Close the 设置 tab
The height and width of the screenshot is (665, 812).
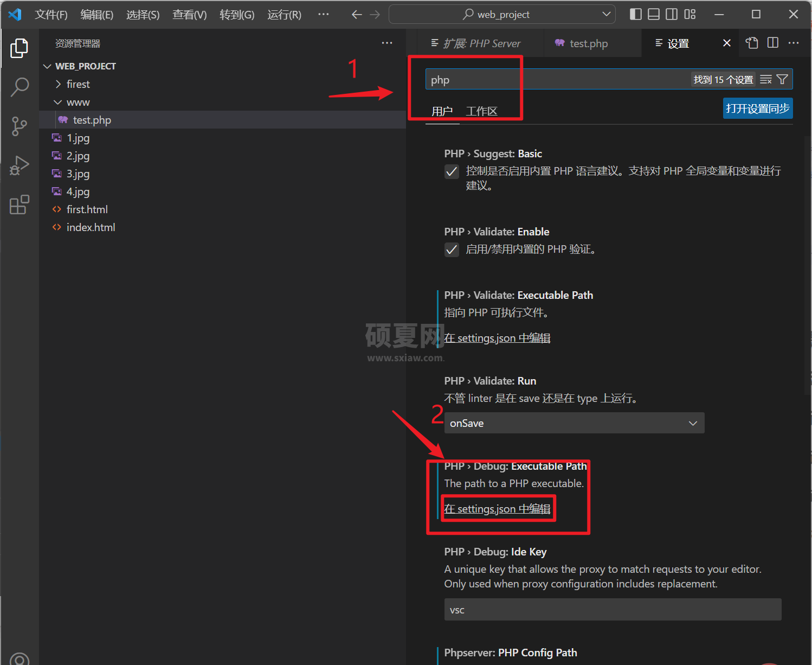click(727, 43)
